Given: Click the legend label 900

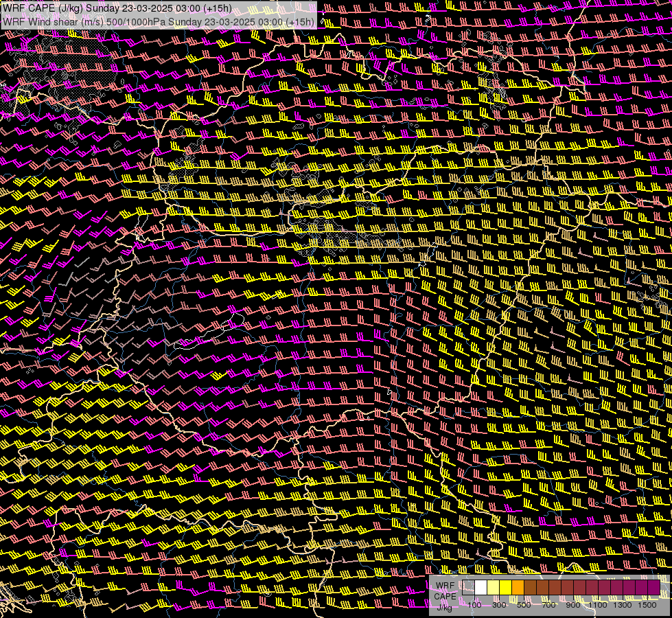Looking at the screenshot, I should tap(573, 605).
